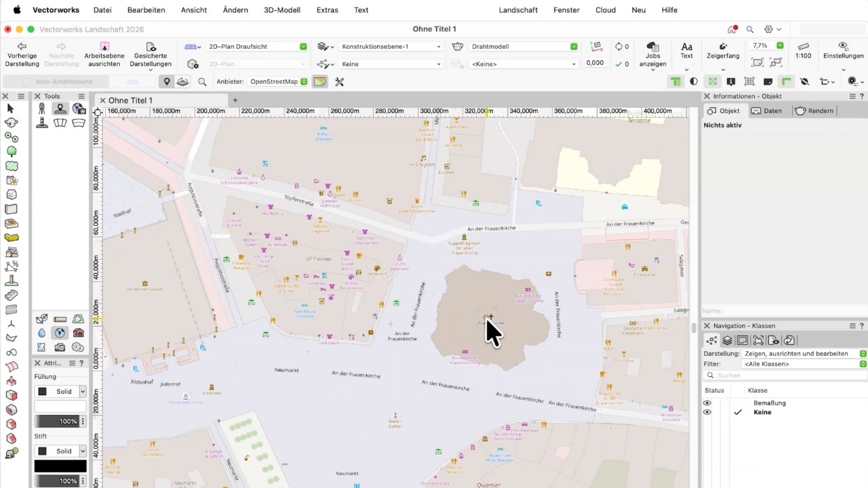Viewport: 868px width, 488px height.
Task: Select the GIS stake tool in Tools palette
Action: coord(42,108)
